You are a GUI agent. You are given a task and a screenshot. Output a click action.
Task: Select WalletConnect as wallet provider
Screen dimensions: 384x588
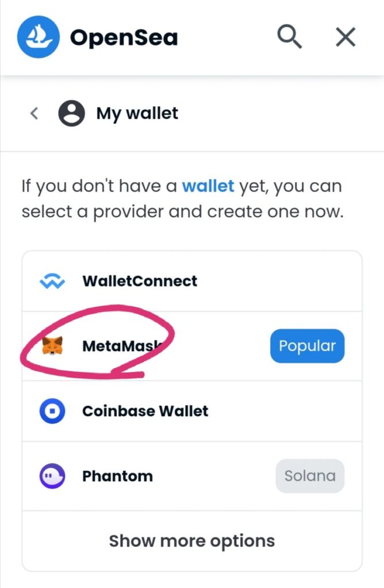(x=192, y=281)
